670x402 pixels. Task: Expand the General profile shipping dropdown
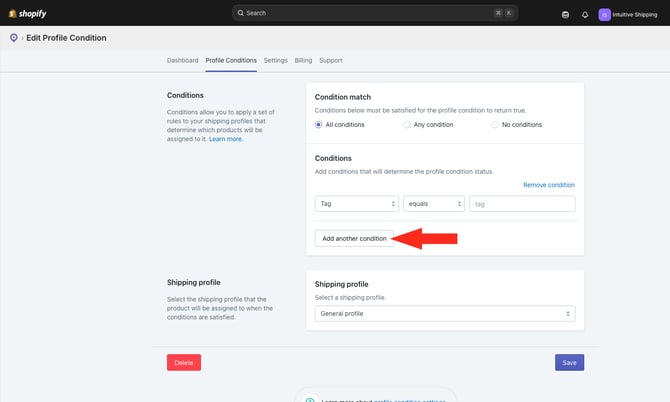coord(445,314)
